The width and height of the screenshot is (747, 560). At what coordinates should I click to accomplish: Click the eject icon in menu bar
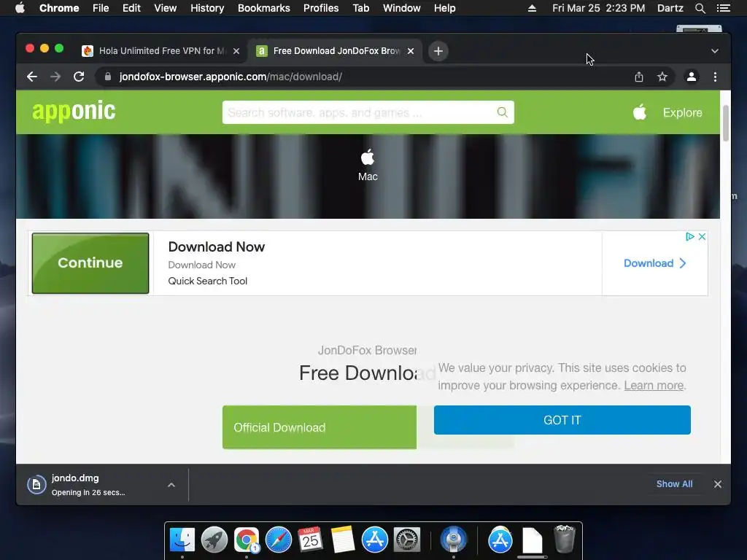point(532,8)
